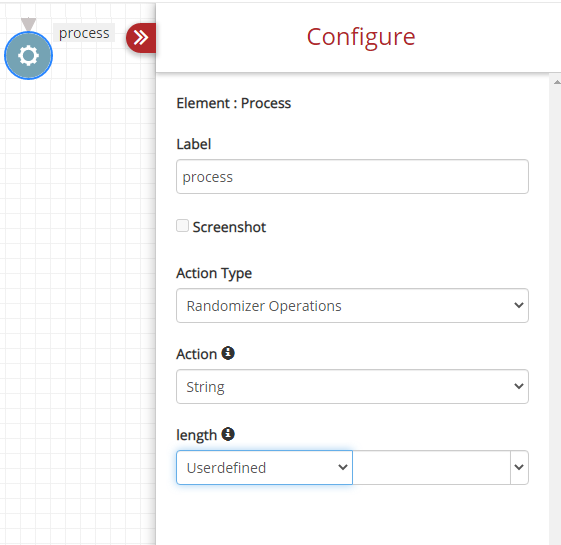Click the Configure panel title
The height and width of the screenshot is (545, 561).
click(x=361, y=37)
